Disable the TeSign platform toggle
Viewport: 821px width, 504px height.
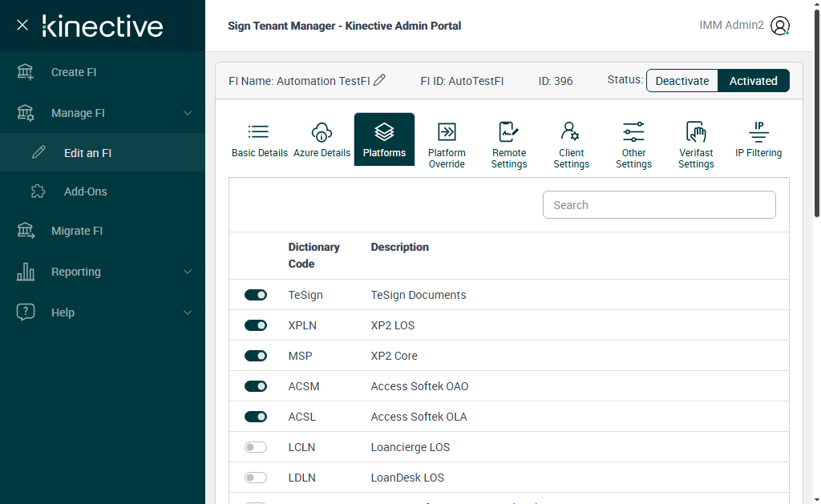pos(256,295)
